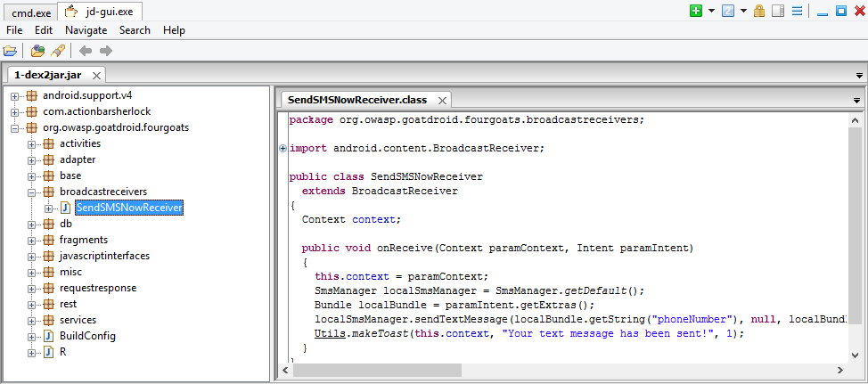Screen dimensions: 868x384
Task: Click the Forward arrow in toolbar
Action: (x=106, y=51)
